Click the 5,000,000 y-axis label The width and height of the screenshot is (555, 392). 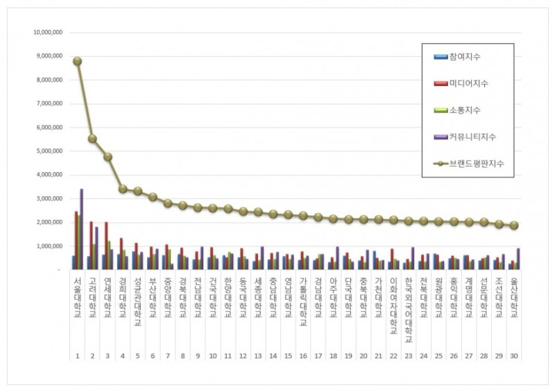(x=49, y=151)
